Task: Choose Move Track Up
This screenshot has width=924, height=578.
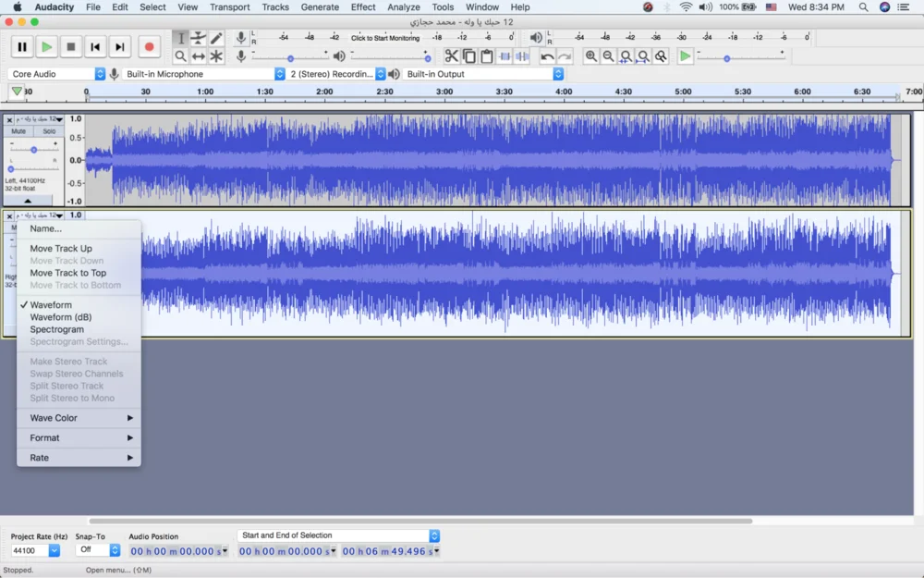Action: point(79,249)
